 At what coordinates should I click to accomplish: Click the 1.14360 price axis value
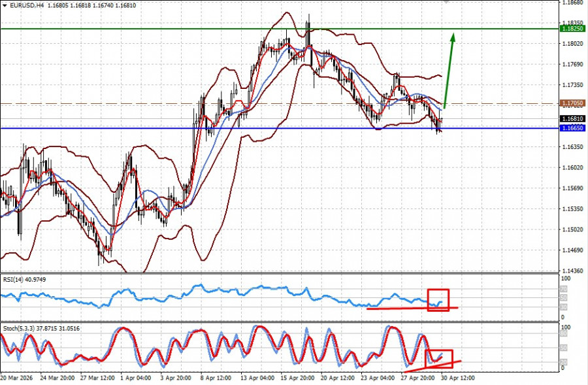(573, 270)
